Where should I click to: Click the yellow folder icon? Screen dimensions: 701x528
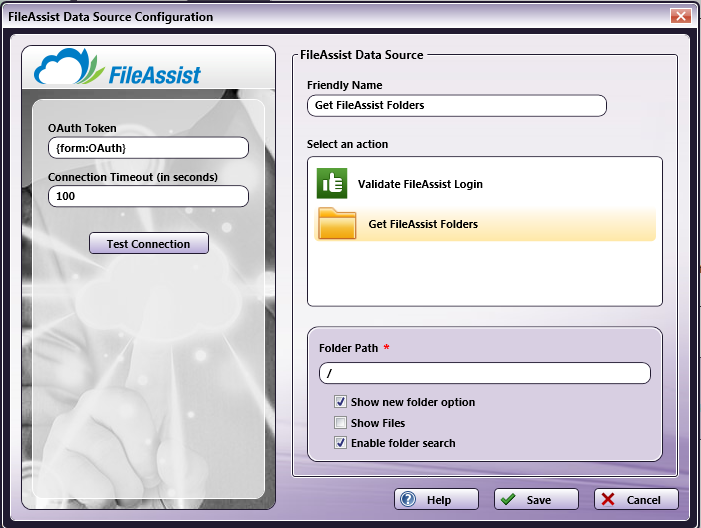337,224
